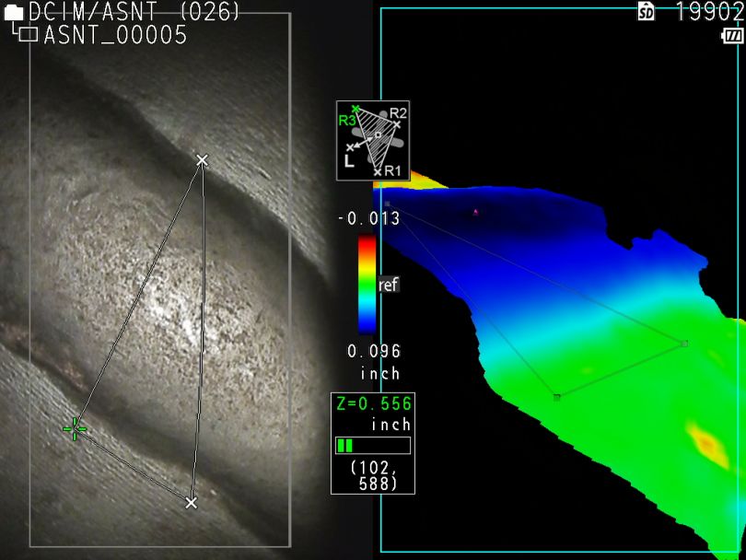Click the ASNT_00005 file name label
This screenshot has width=746, height=560.
[115, 35]
